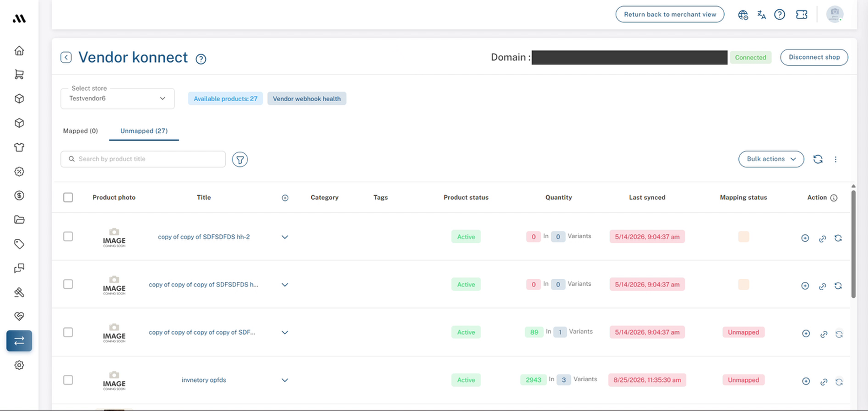Click the Vendor konnect swap-arrows sidebar icon
The image size is (868, 411).
click(x=19, y=341)
